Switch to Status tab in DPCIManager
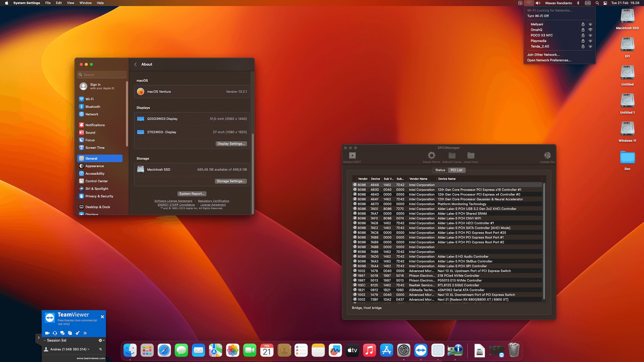 click(x=440, y=170)
